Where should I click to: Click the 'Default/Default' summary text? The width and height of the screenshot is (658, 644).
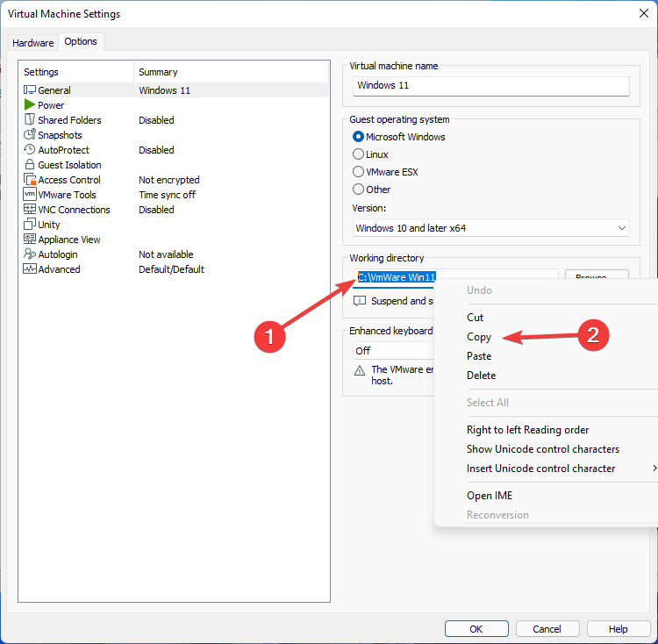tap(172, 269)
